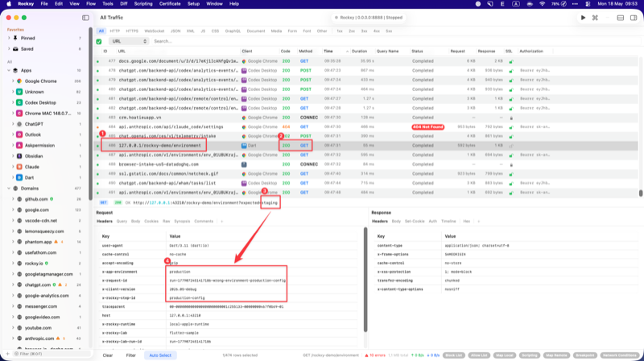Add a new Response tab with plus
The width and height of the screenshot is (644, 361).
click(478, 222)
